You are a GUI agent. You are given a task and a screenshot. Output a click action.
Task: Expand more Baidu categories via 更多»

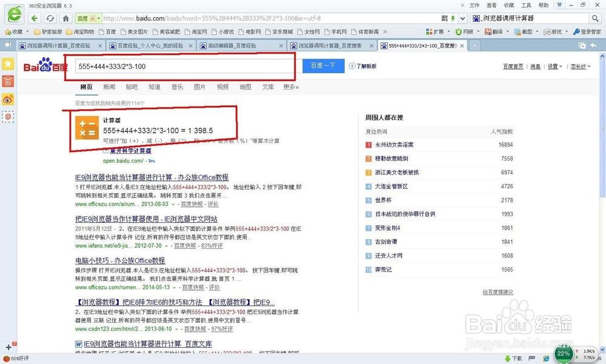[291, 87]
